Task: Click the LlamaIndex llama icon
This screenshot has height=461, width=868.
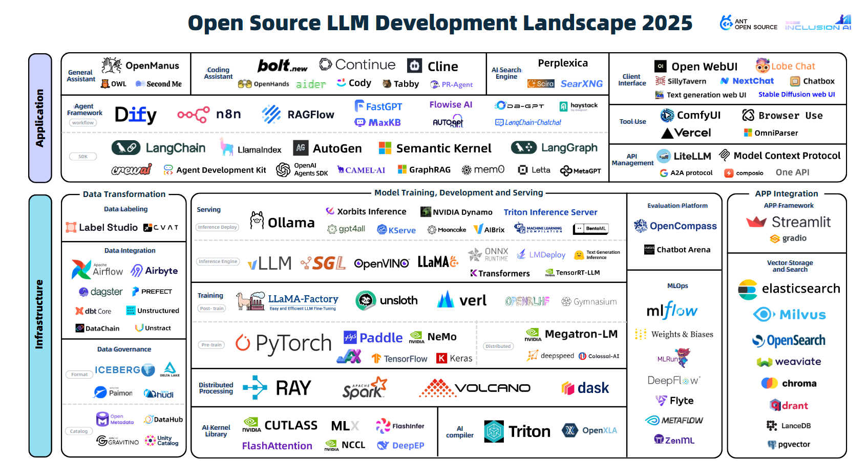Action: (226, 147)
